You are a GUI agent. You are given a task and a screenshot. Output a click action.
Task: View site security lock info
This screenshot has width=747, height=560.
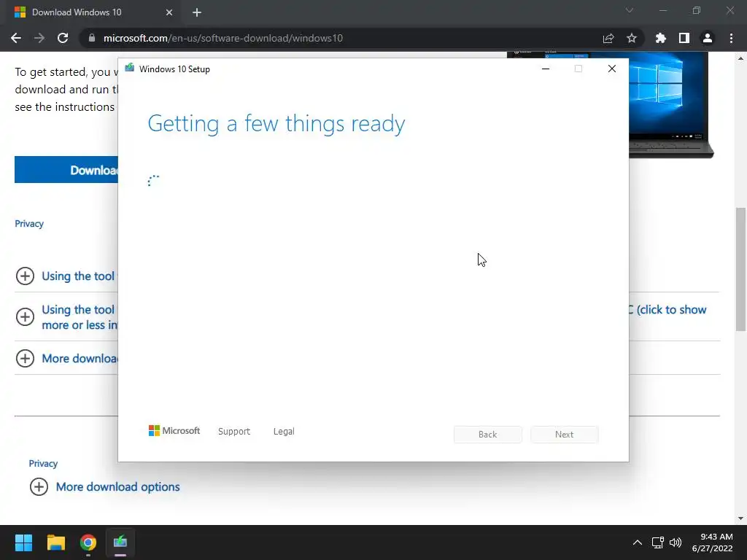click(92, 38)
